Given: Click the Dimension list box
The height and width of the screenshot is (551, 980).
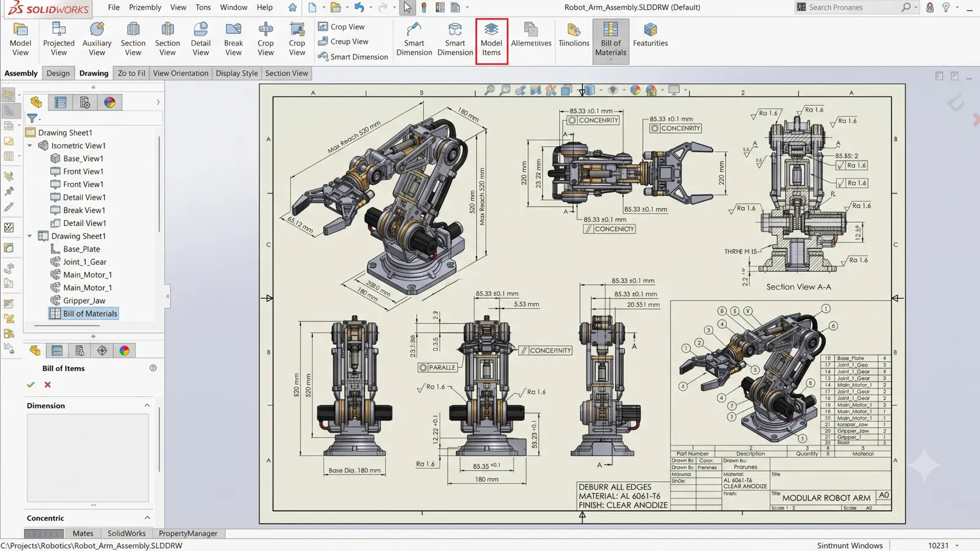Looking at the screenshot, I should click(88, 458).
